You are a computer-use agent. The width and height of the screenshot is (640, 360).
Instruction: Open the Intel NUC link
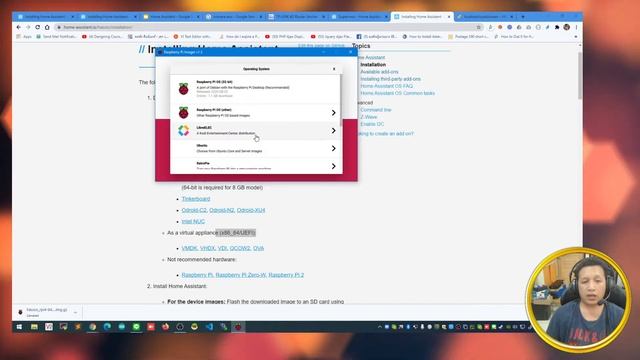(x=193, y=221)
